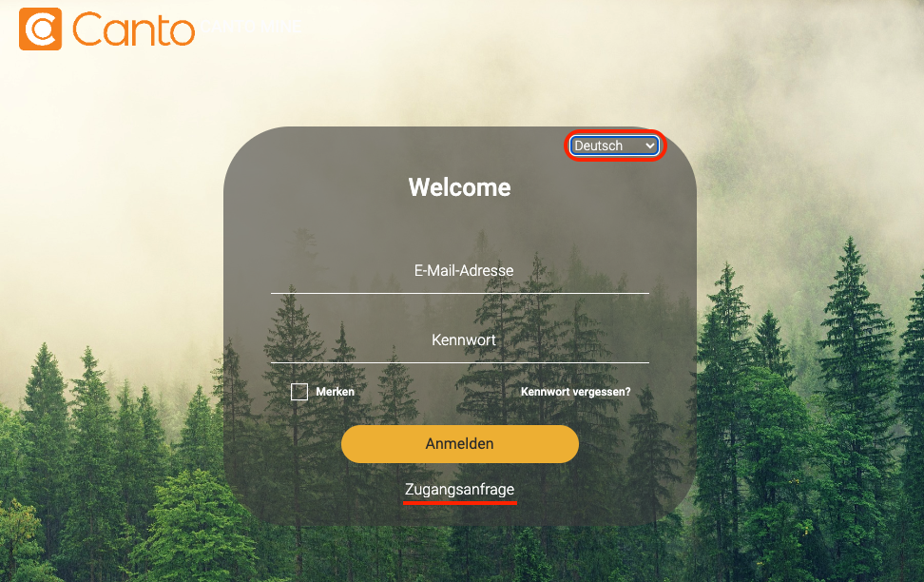Click the Welcome heading

click(x=460, y=187)
